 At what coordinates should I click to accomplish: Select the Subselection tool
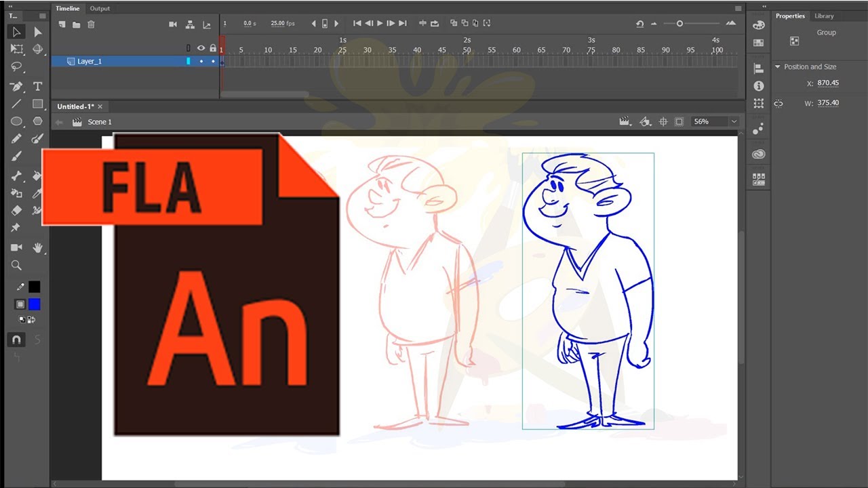(38, 32)
